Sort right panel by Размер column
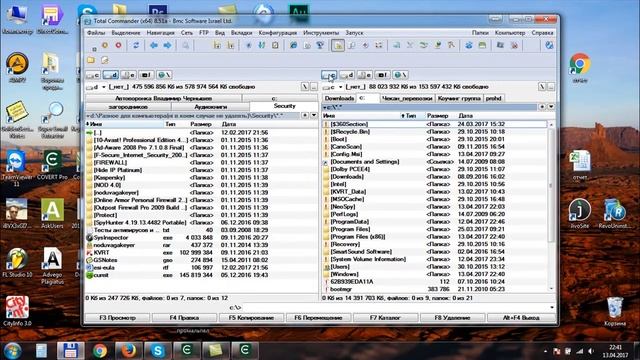Viewport: 640px width, 360px height. click(x=438, y=116)
